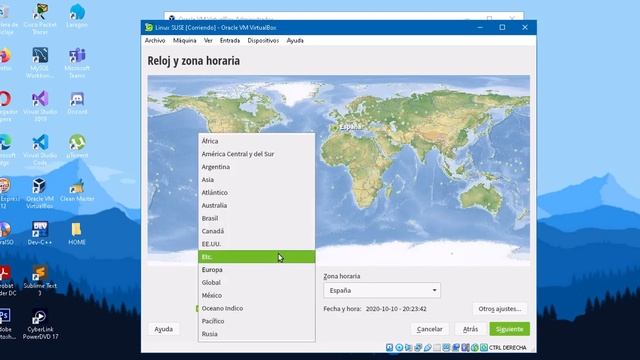Viewport: 640px width, 360px height.
Task: Select América Central y del Sur region
Action: tap(257, 154)
